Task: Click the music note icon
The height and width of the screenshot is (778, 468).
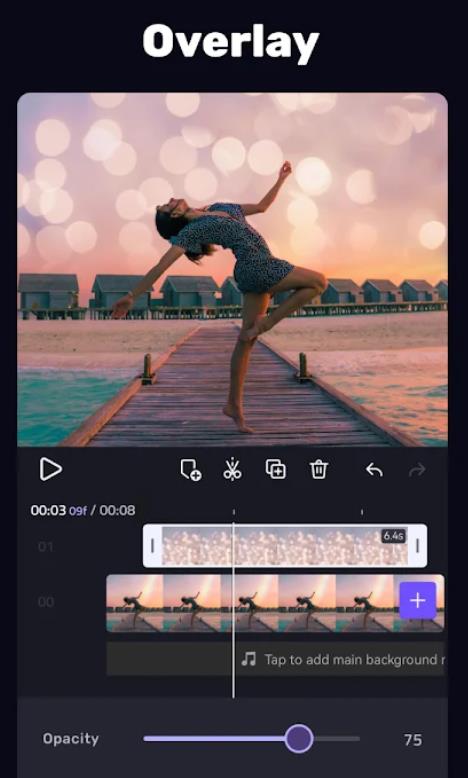Action: [x=249, y=659]
